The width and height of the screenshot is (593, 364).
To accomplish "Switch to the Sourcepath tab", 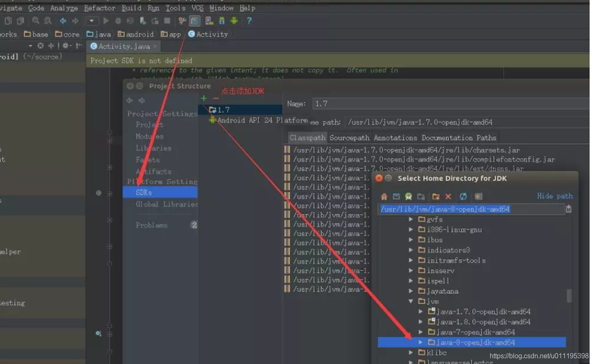I will click(x=349, y=138).
